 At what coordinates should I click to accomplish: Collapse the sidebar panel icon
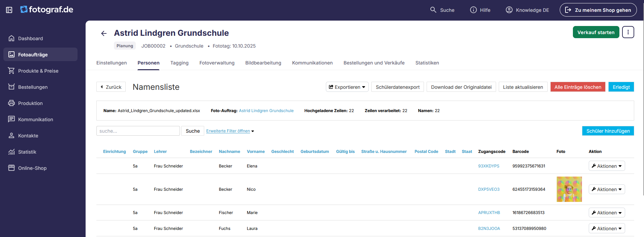(x=9, y=10)
